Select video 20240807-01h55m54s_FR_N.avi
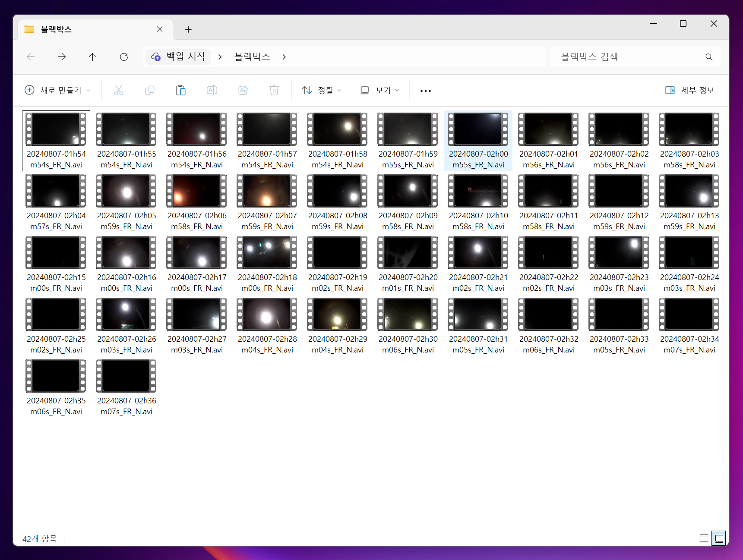The image size is (743, 560). 126,141
